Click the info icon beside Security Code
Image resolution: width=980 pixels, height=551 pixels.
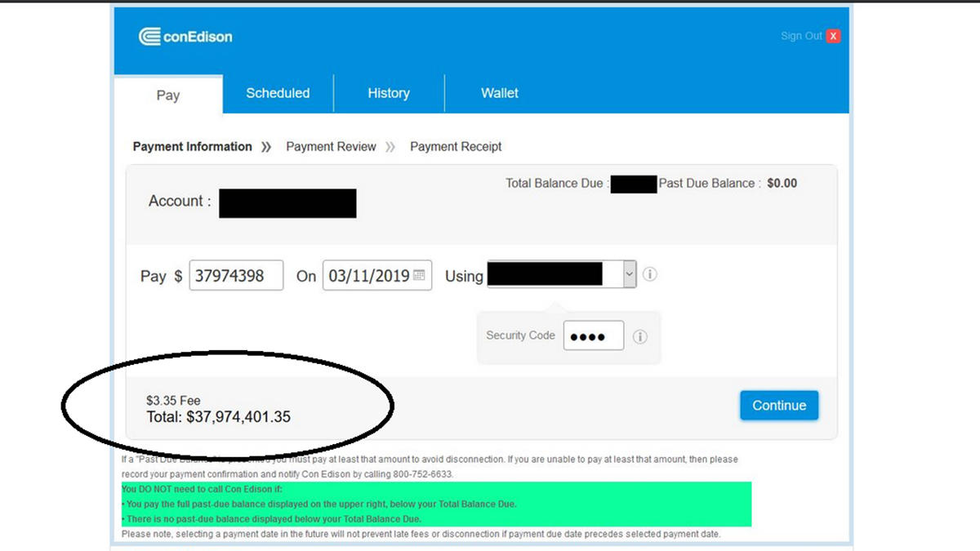(x=640, y=336)
